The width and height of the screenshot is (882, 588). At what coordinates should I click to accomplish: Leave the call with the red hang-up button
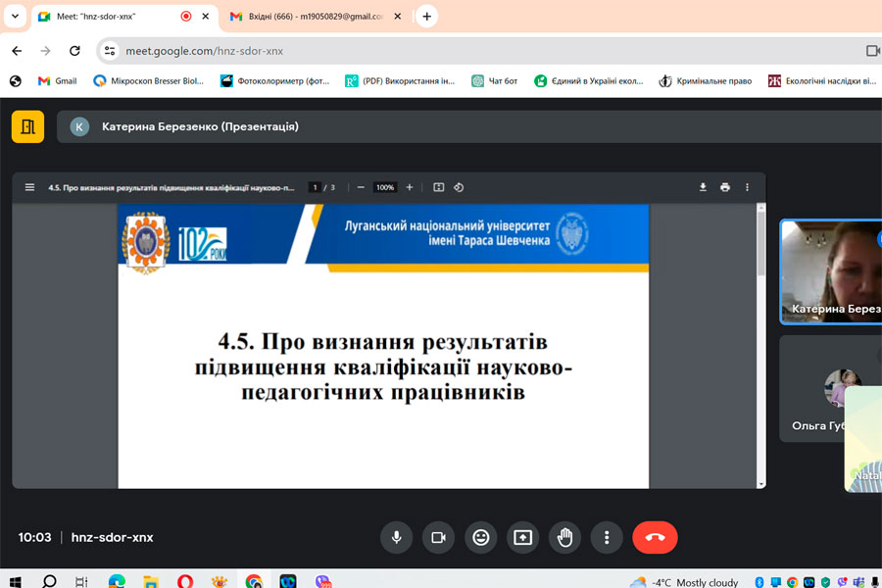coord(655,537)
